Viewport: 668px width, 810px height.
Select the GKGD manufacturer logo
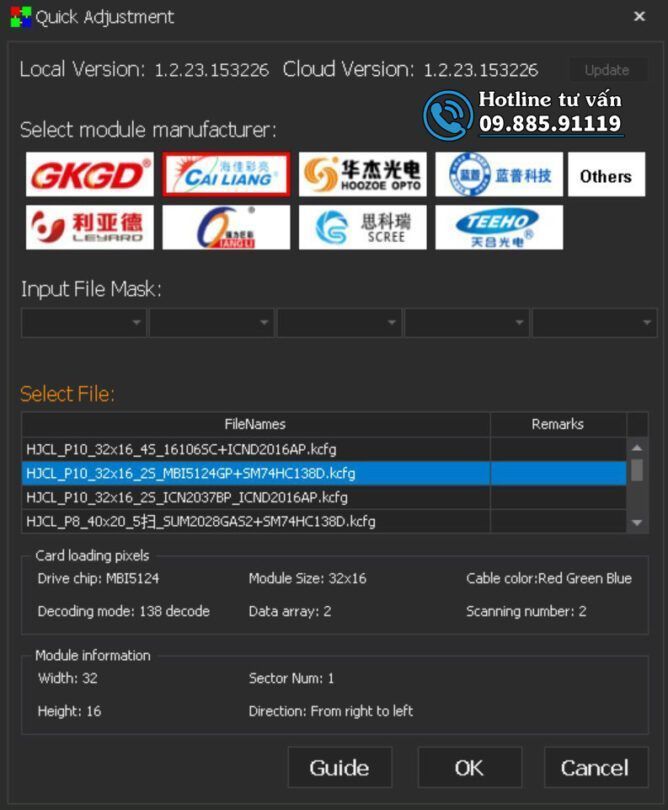(90, 175)
